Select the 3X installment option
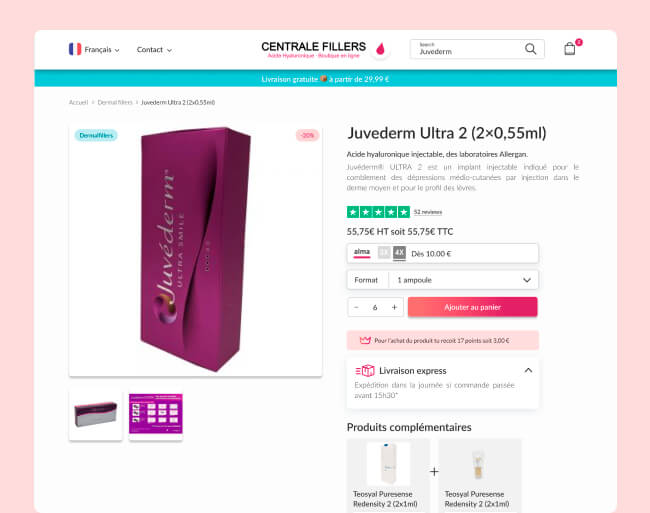 [x=384, y=253]
